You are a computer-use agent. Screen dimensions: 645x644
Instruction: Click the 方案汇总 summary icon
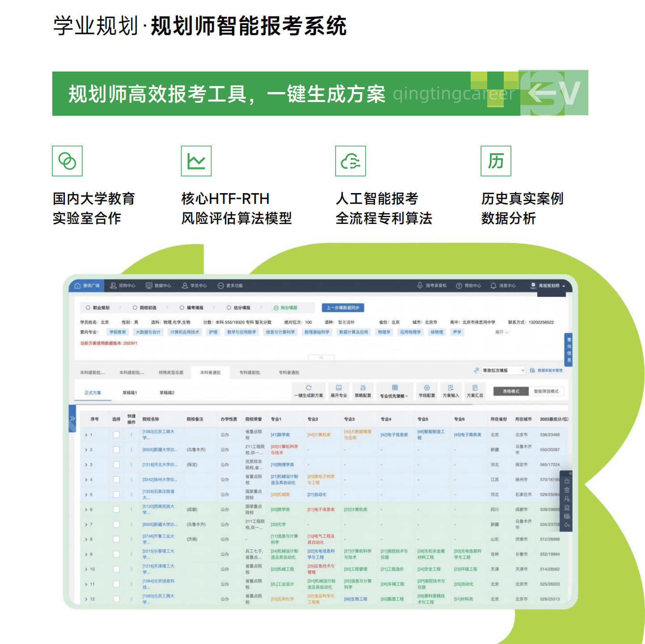coord(475,388)
